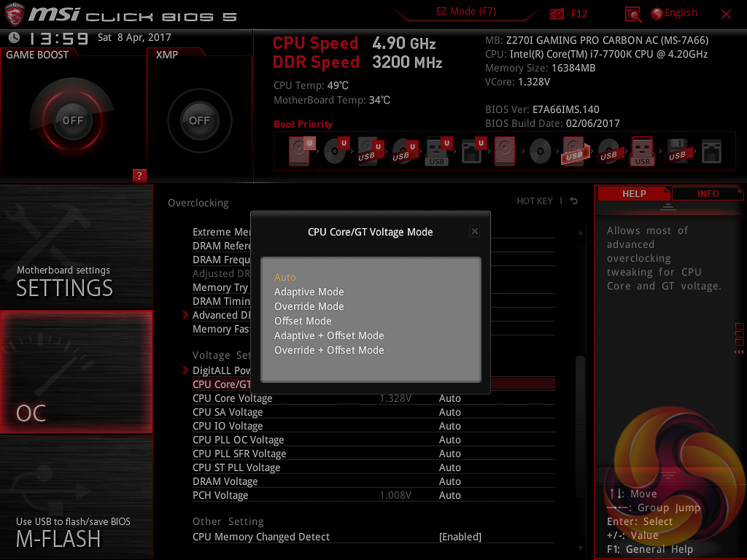
Task: Open the SETTINGS motherboard section
Action: [x=76, y=247]
